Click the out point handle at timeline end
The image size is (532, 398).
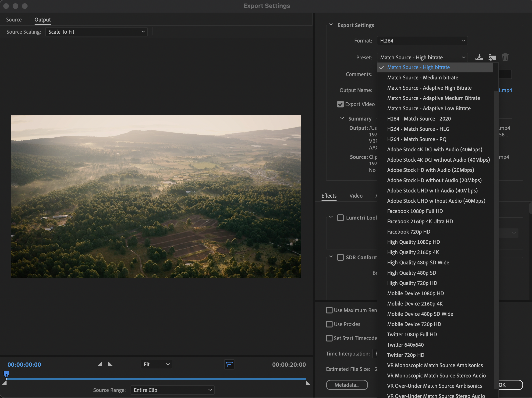(308, 383)
